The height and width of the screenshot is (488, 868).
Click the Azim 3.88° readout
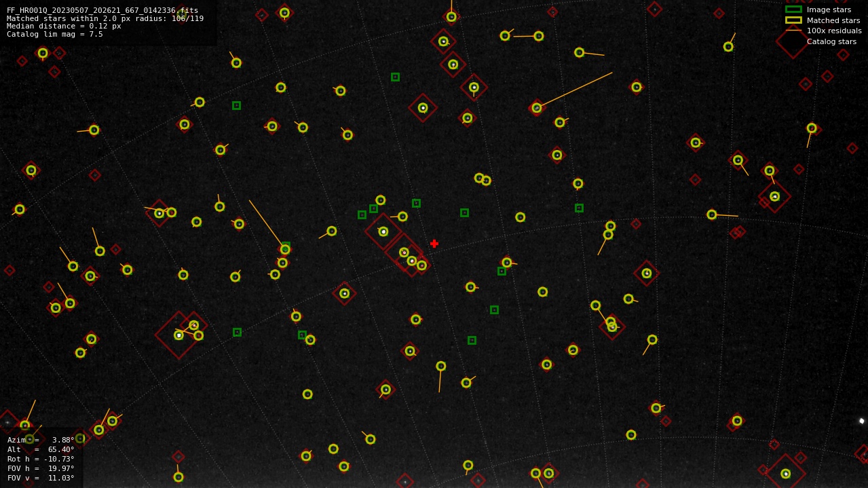click(x=41, y=440)
